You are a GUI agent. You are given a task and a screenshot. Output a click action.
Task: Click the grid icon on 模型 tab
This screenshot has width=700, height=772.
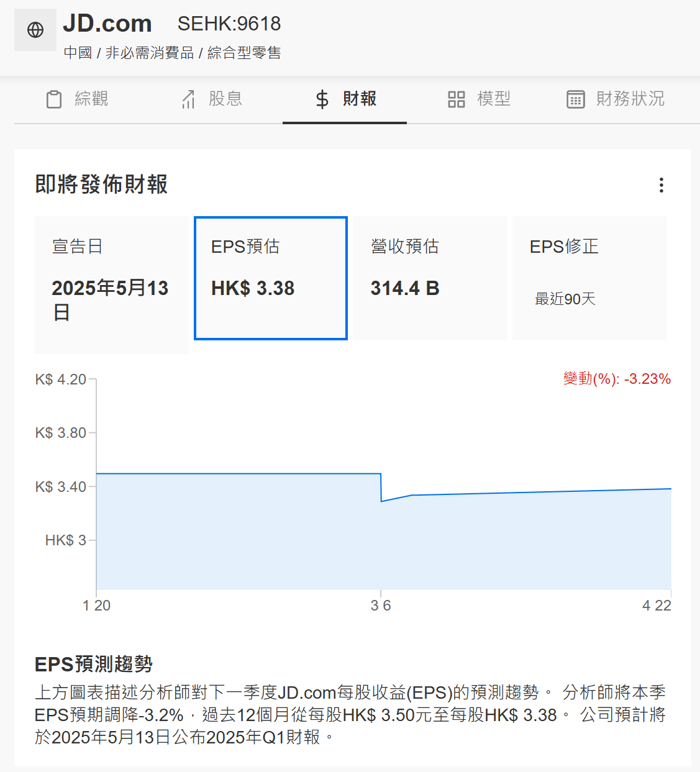(457, 99)
